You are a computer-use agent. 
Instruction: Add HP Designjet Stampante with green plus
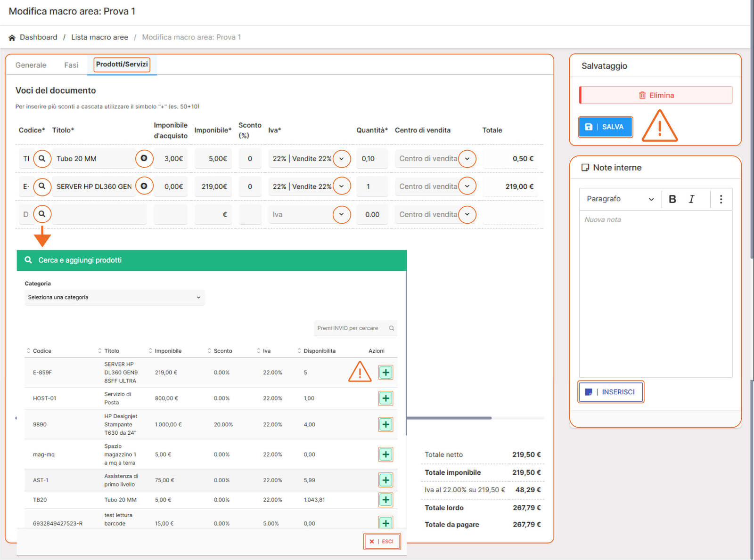point(385,424)
